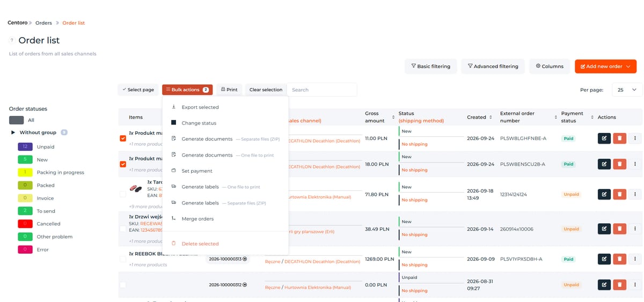
Task: Delete order PL5W8LGHFNBE-A using trash icon
Action: click(619, 138)
